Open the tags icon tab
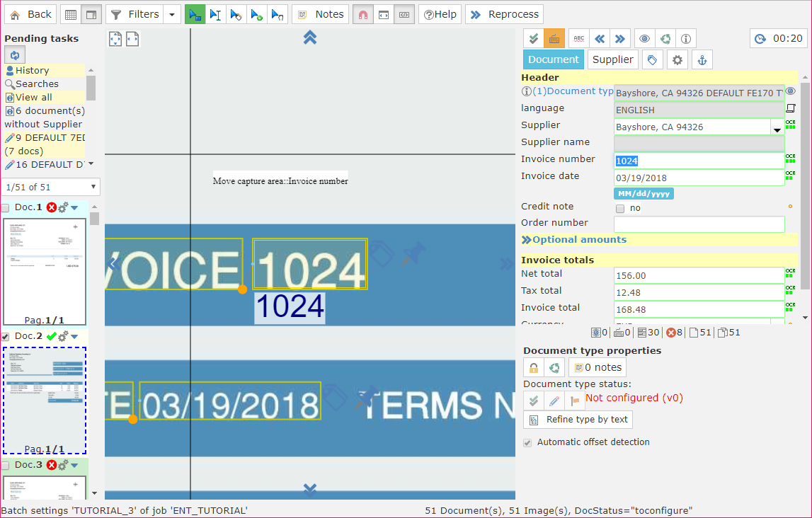The image size is (812, 518). (652, 59)
